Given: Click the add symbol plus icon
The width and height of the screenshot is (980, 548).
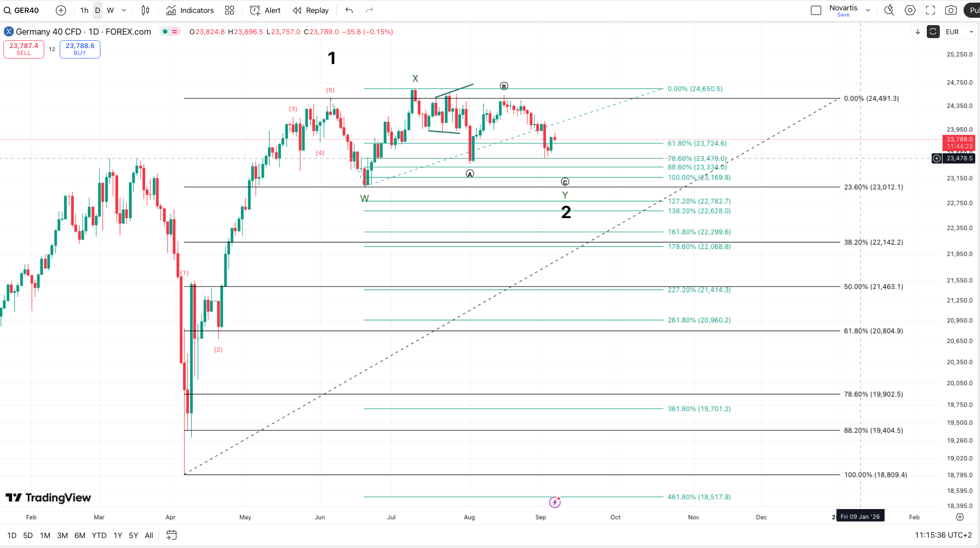Looking at the screenshot, I should [x=61, y=10].
